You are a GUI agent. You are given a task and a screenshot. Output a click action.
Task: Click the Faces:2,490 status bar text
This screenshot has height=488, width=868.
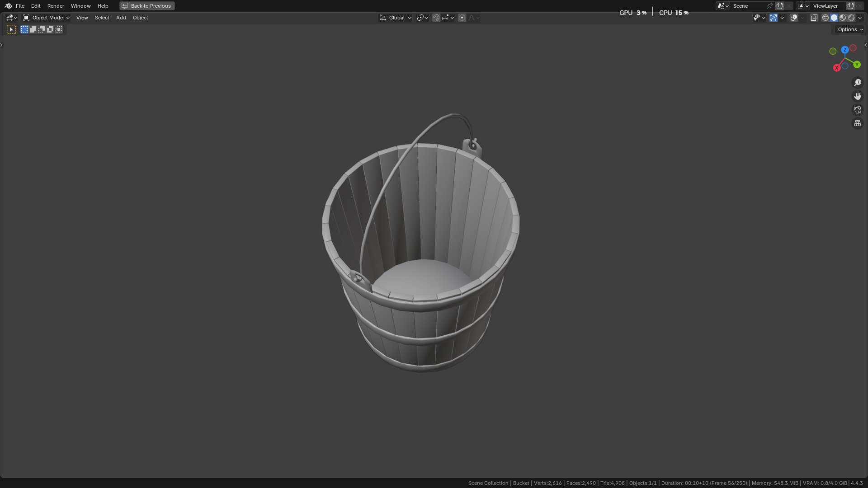tap(581, 483)
